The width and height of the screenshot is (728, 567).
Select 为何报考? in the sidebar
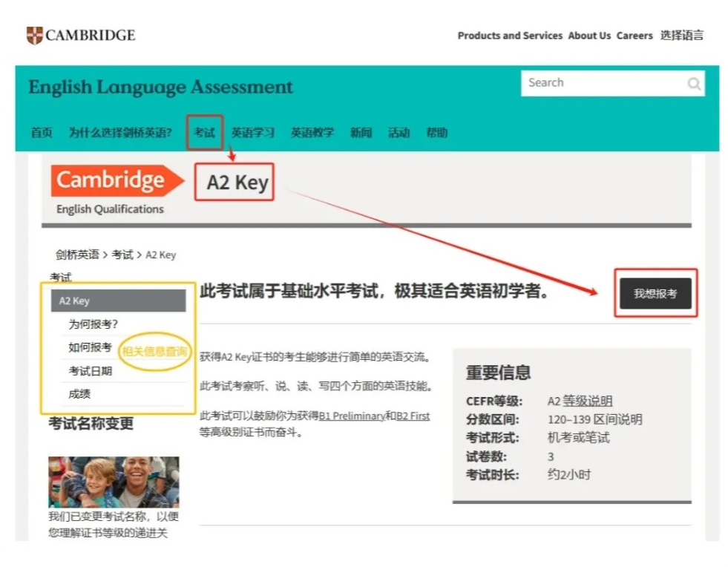coord(94,324)
